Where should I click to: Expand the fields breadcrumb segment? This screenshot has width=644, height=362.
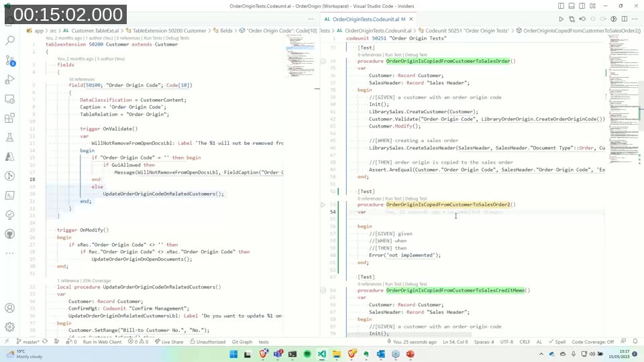coord(226,30)
